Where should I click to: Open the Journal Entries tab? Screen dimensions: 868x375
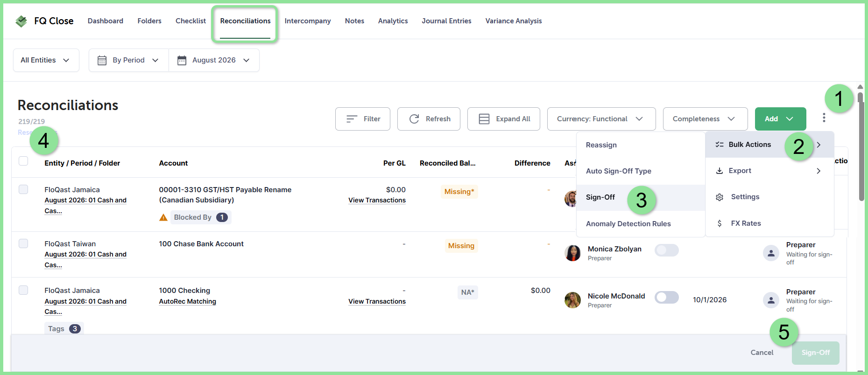point(446,21)
